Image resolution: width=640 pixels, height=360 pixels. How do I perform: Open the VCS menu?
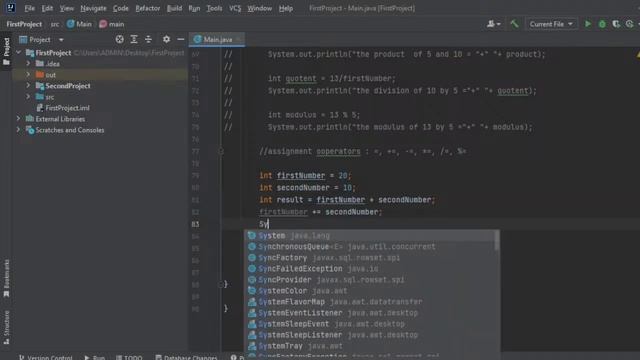[235, 8]
